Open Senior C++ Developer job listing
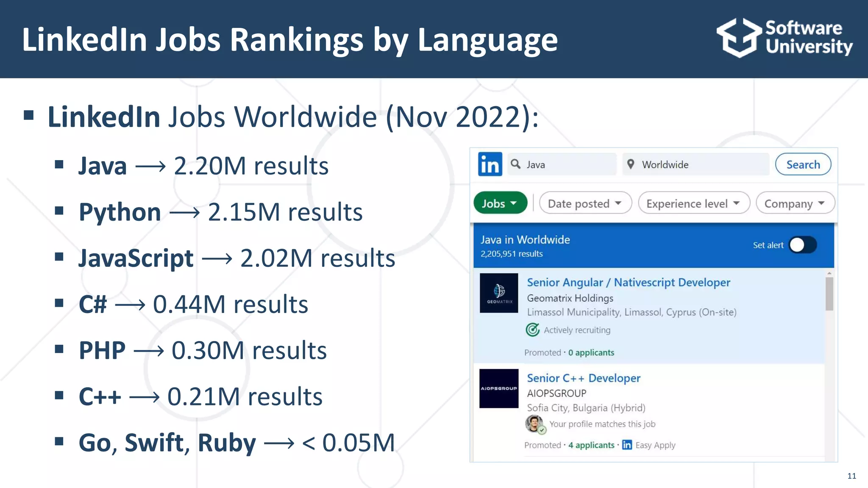 point(584,378)
